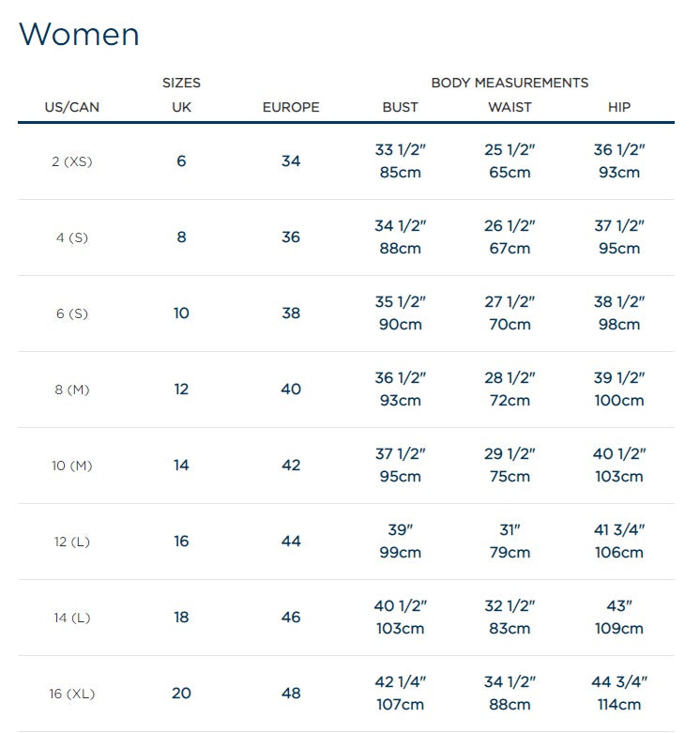
Task: Click the UK column header
Action: coord(181,107)
